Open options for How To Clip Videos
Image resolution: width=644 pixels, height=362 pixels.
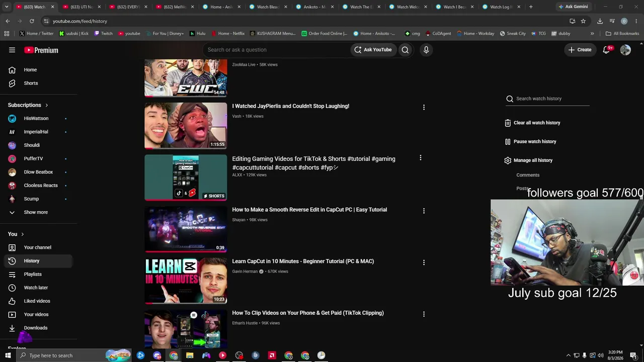pyautogui.click(x=424, y=314)
